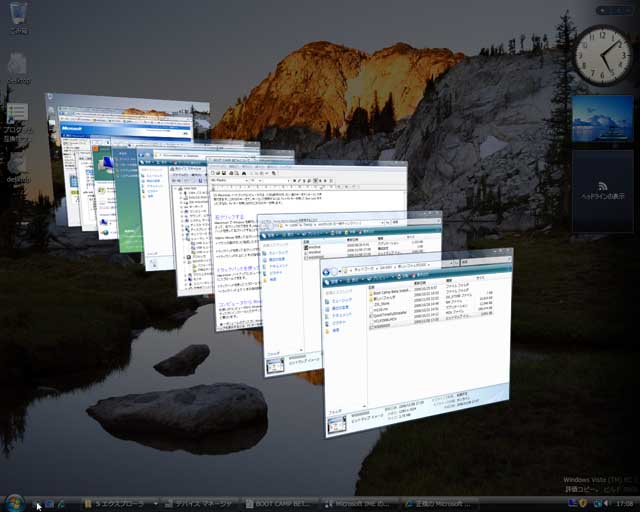
Task: Open the 整理 menu in front Explorer toolbar
Action: tap(336, 282)
